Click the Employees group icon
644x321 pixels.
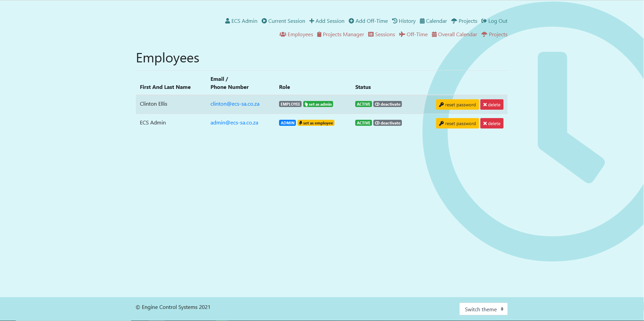[x=282, y=34]
